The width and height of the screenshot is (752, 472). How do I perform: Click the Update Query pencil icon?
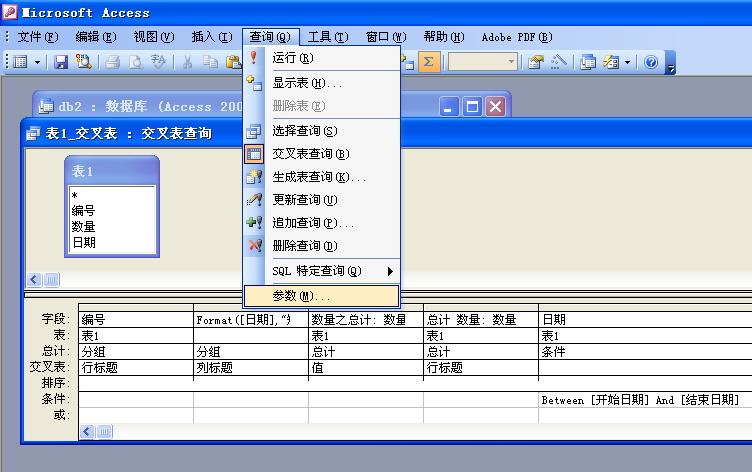tap(254, 200)
